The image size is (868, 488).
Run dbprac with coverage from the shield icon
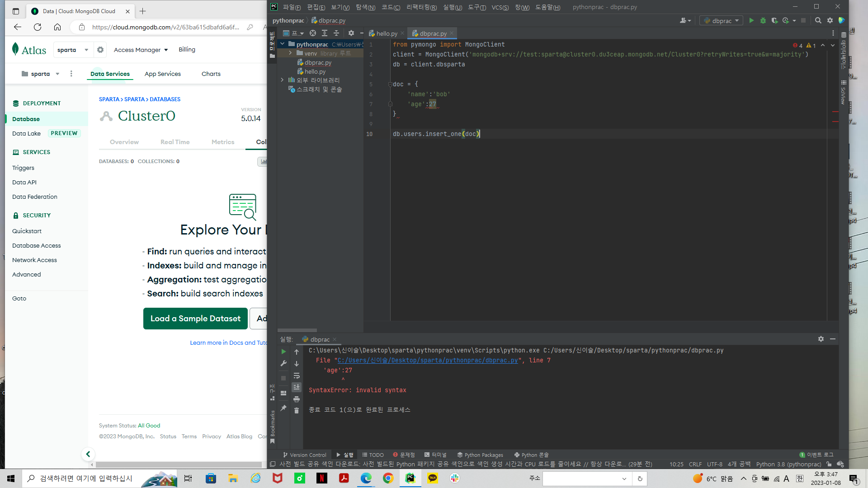pos(774,20)
